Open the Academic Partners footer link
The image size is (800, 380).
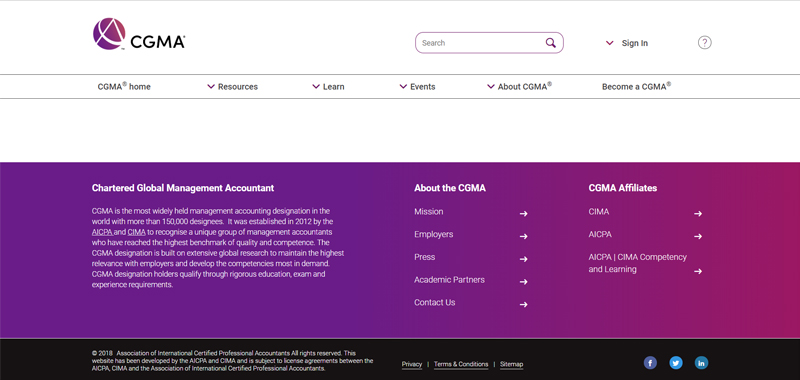click(449, 280)
